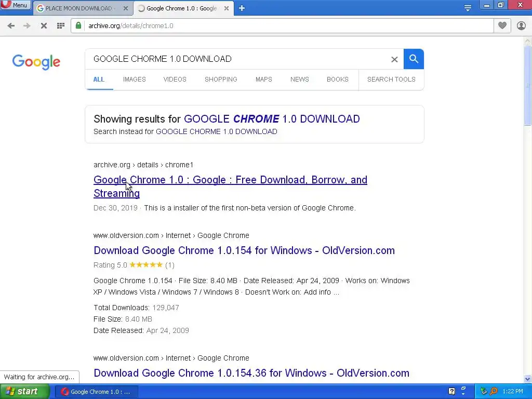532x399 pixels.
Task: Open Windows start menu
Action: [x=24, y=392]
